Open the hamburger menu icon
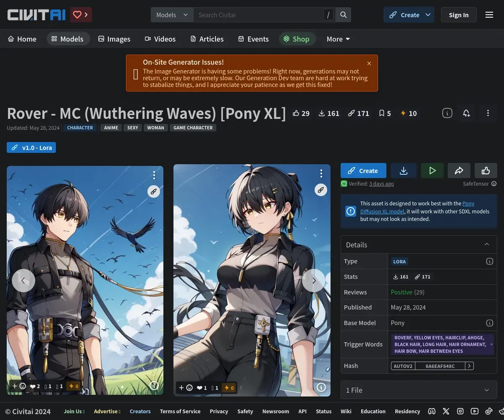Image resolution: width=504 pixels, height=420 pixels. pyautogui.click(x=489, y=15)
